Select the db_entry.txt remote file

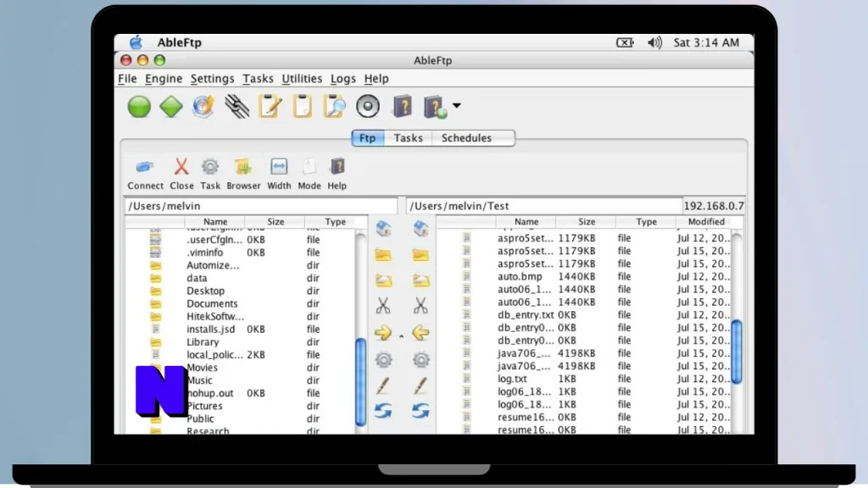click(x=585, y=314)
